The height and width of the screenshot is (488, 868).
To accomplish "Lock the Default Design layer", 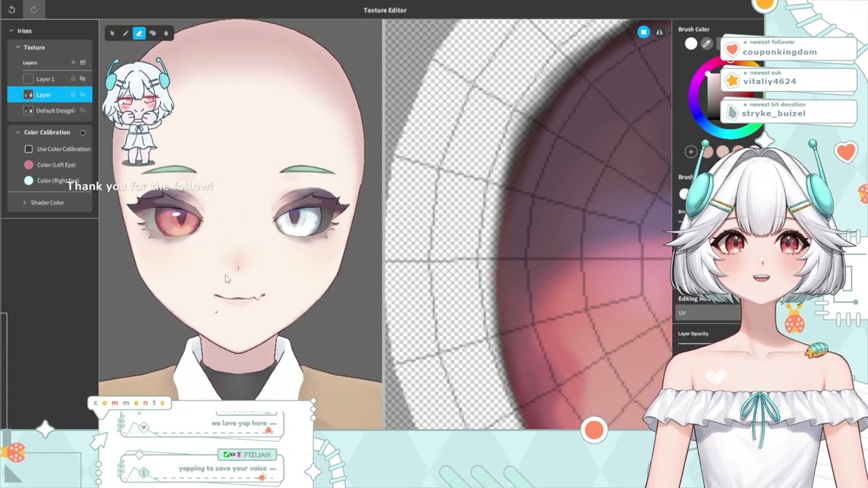I will [x=73, y=110].
